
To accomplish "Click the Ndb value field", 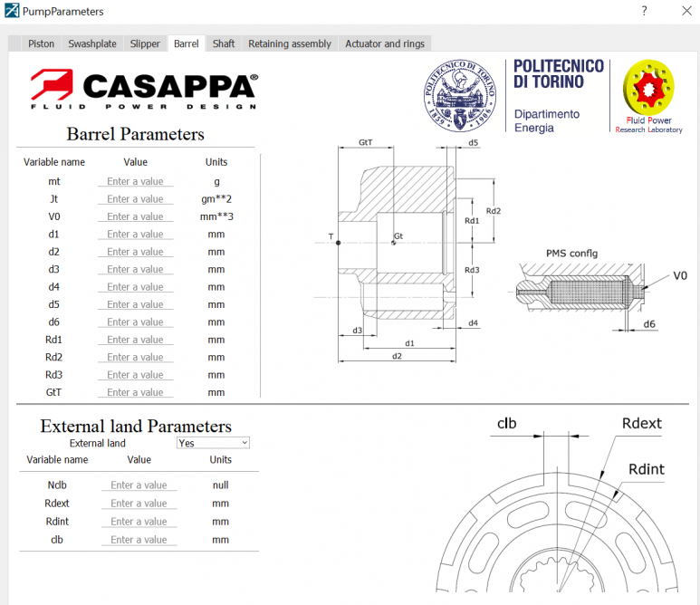I will tap(139, 485).
